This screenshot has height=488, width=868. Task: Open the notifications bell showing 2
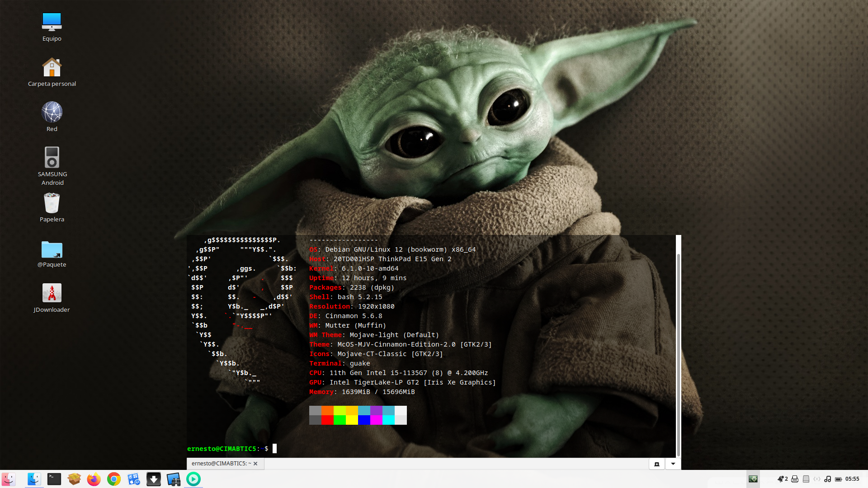783,479
